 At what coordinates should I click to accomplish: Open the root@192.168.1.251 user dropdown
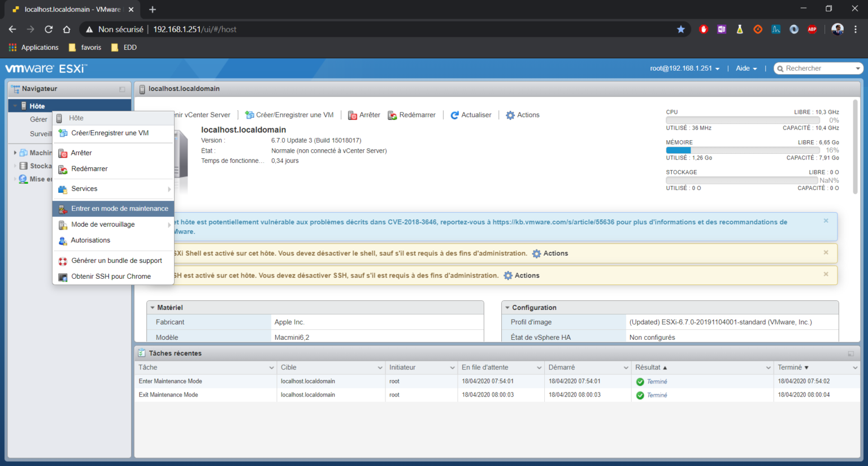pos(684,68)
